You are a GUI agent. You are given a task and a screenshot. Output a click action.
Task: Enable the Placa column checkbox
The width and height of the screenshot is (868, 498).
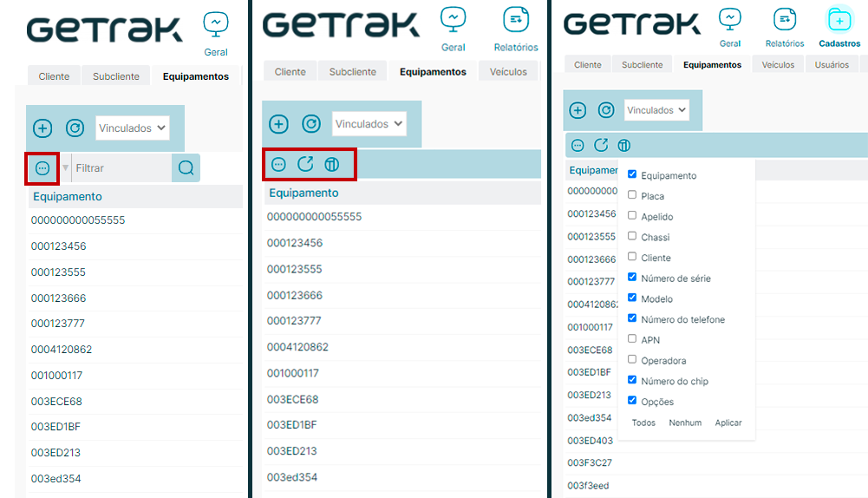pyautogui.click(x=632, y=195)
